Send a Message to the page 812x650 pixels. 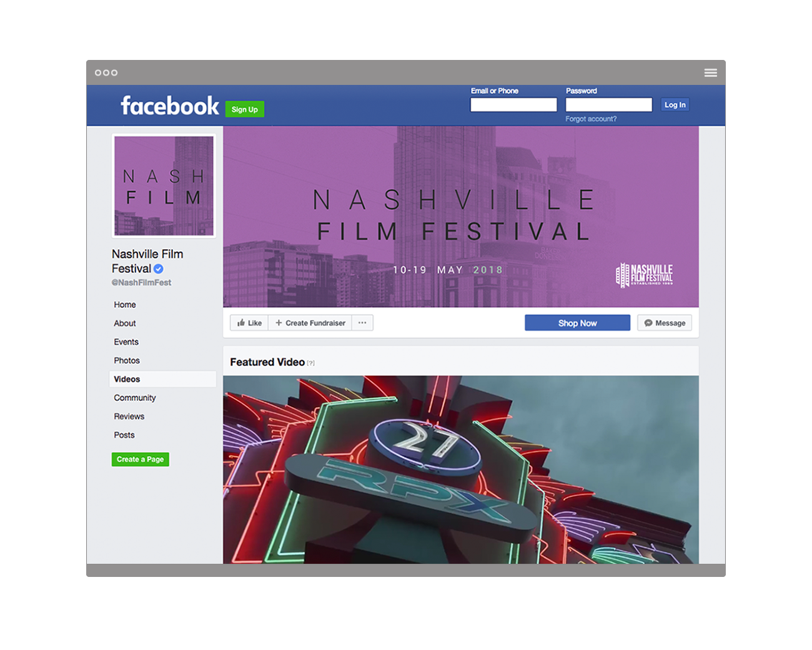[x=665, y=323]
